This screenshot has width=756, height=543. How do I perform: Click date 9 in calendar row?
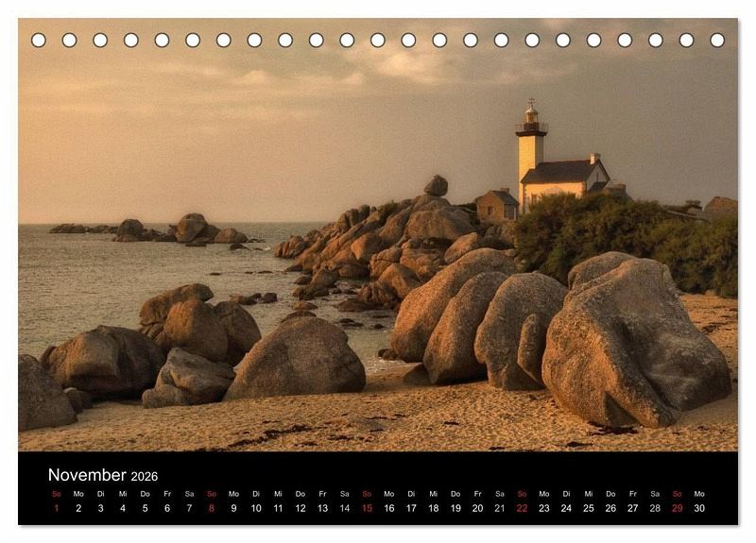(x=233, y=508)
